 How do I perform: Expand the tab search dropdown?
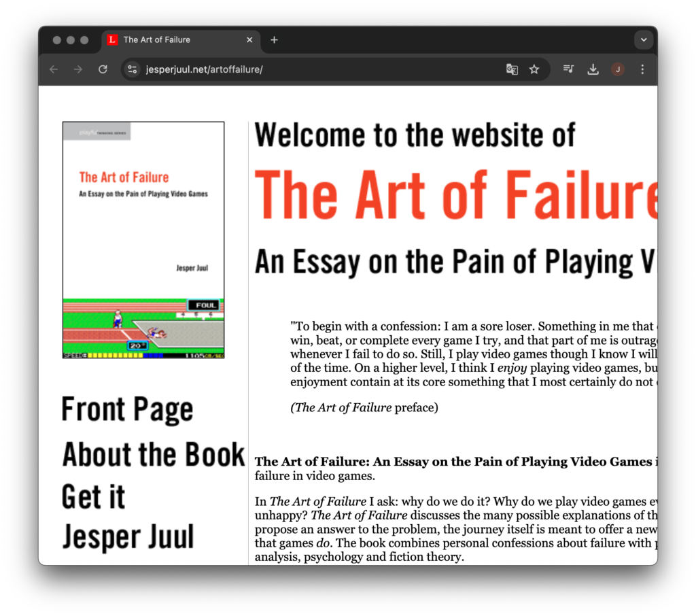pos(643,40)
